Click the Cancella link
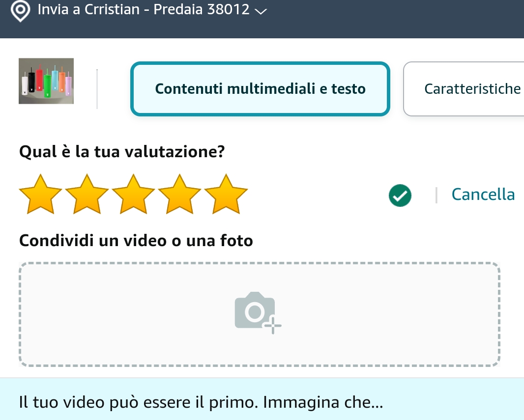This screenshot has height=420, width=524. pyautogui.click(x=483, y=195)
